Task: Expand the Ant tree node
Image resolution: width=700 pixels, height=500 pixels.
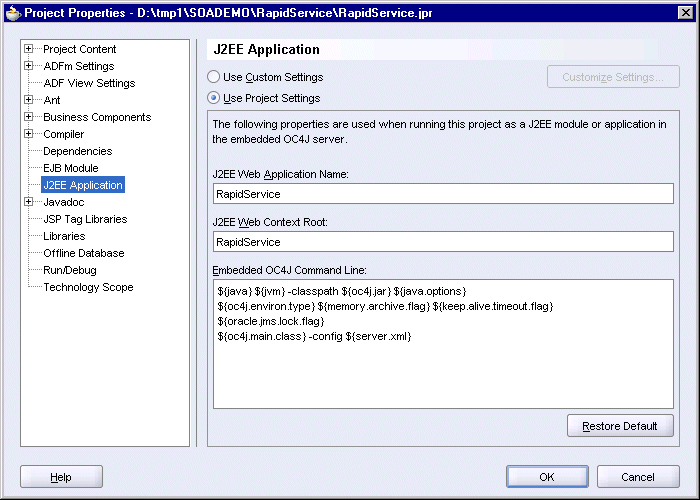Action: [29, 100]
